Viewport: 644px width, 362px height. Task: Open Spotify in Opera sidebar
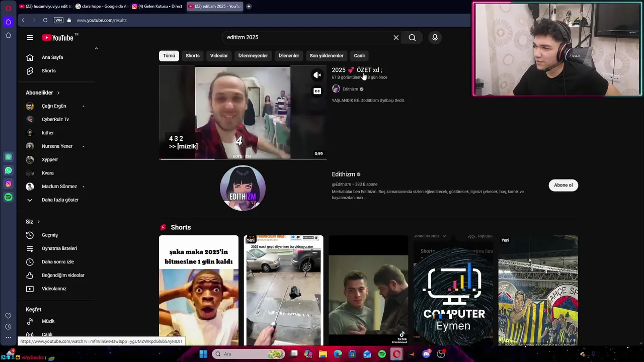[8, 198]
